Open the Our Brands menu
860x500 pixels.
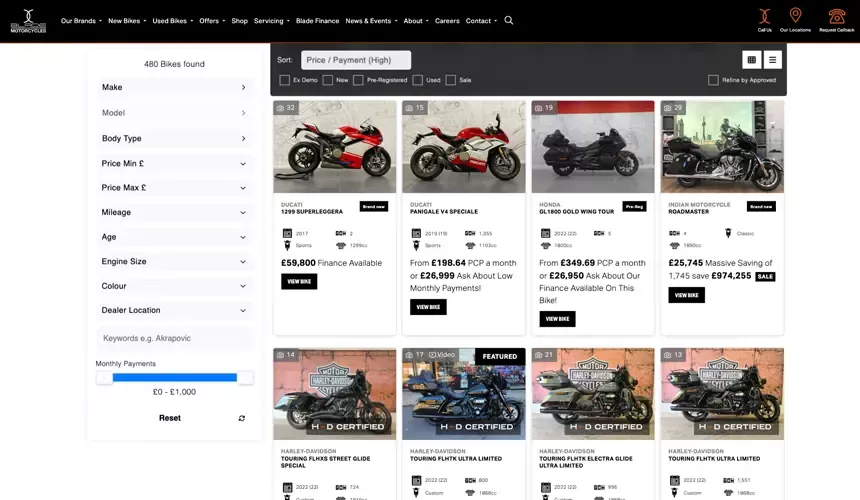tap(81, 21)
